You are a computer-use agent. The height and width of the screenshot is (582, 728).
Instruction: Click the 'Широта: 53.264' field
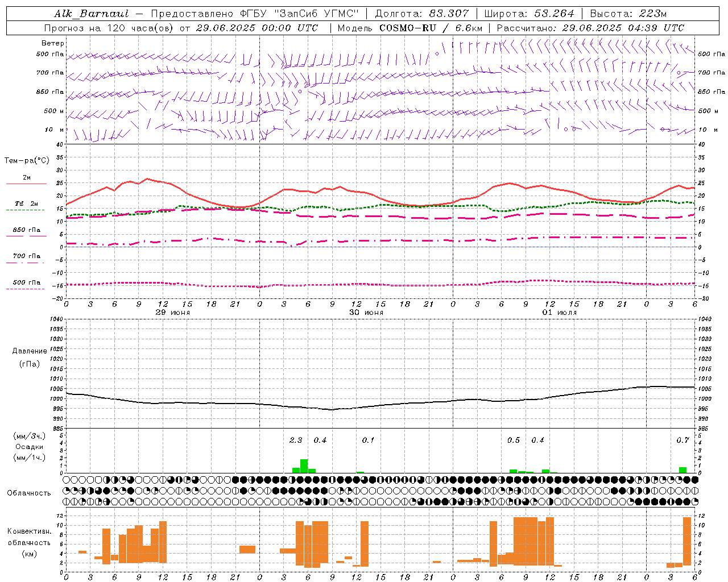[x=529, y=14]
